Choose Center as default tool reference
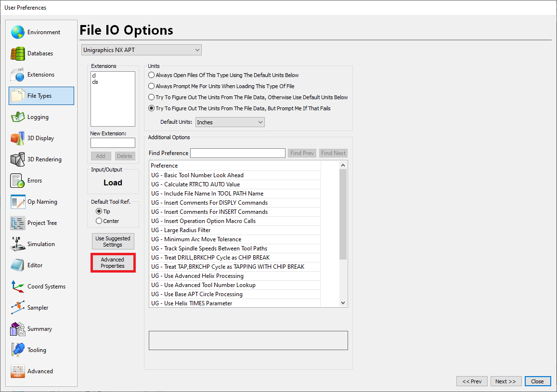This screenshot has width=557, height=392. (99, 221)
